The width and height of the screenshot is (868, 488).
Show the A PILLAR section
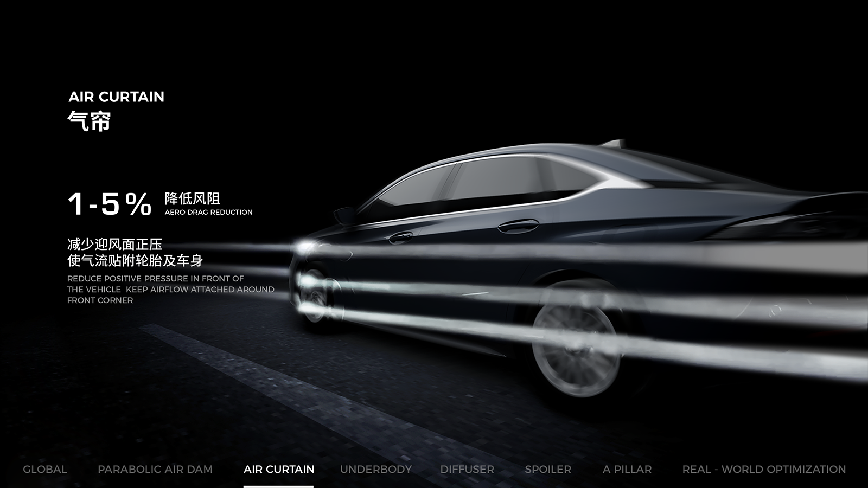[x=627, y=470]
